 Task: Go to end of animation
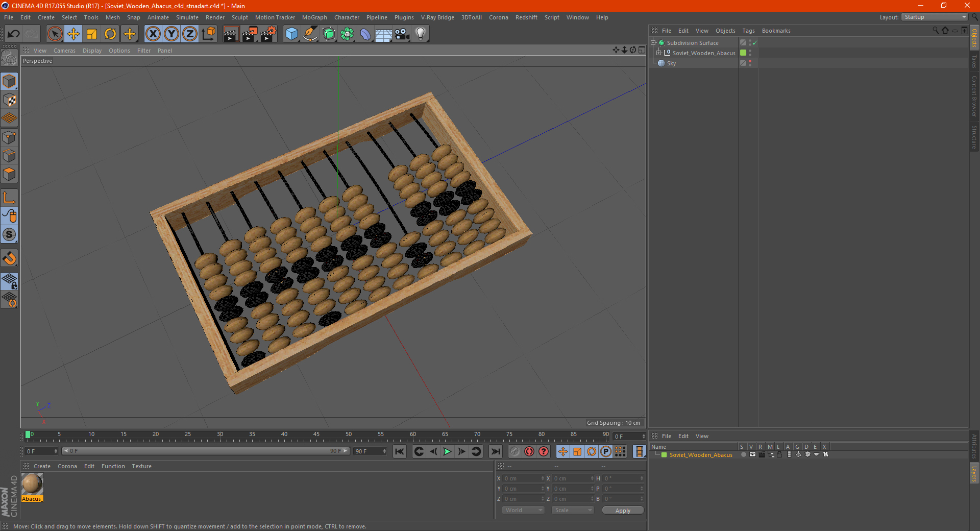(495, 451)
